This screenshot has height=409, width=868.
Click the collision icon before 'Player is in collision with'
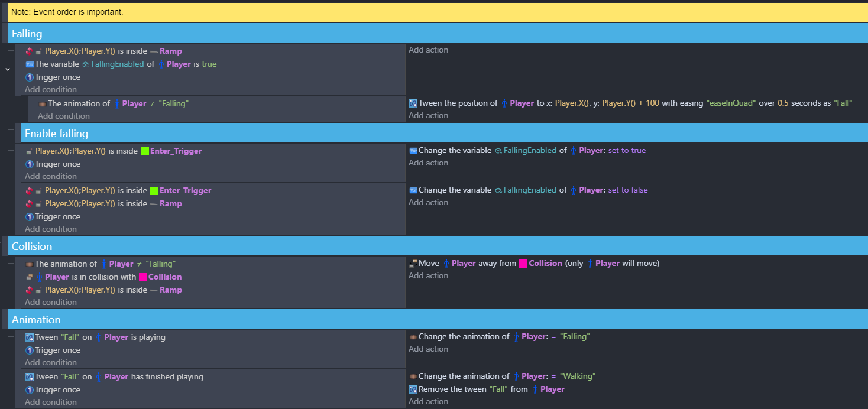tap(30, 277)
